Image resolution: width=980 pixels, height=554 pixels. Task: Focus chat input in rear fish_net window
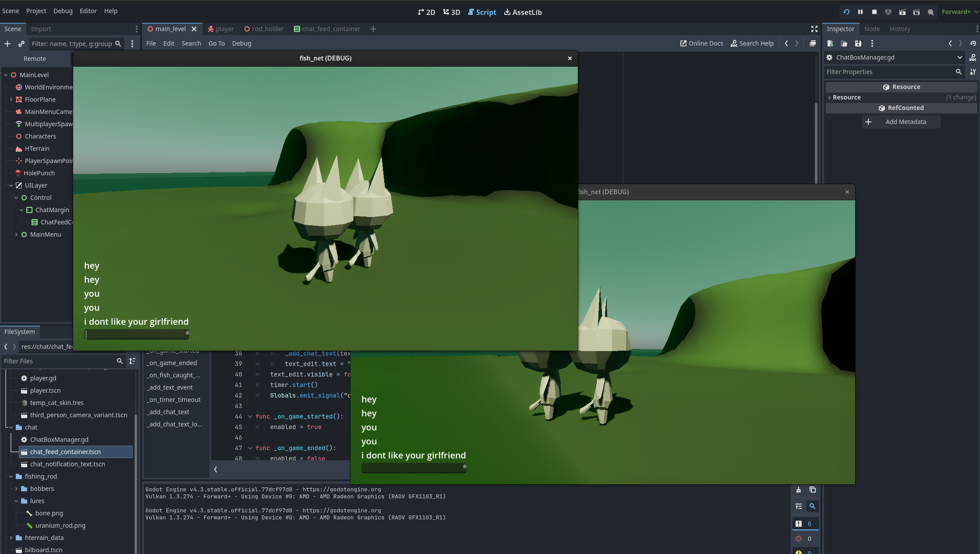(x=414, y=469)
